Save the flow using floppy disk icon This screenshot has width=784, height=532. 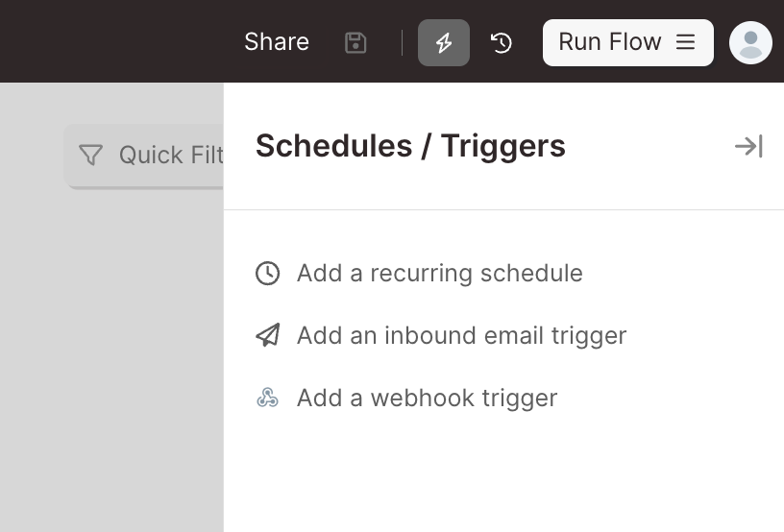(x=355, y=42)
